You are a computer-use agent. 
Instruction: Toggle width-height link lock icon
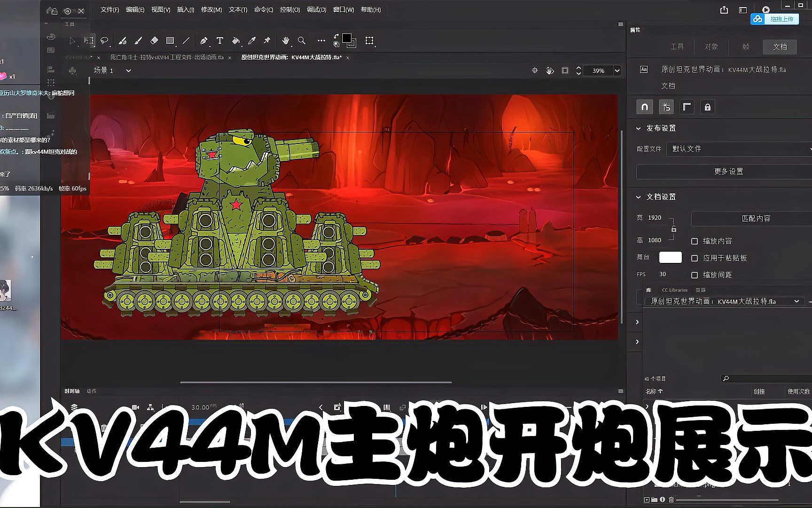674,229
